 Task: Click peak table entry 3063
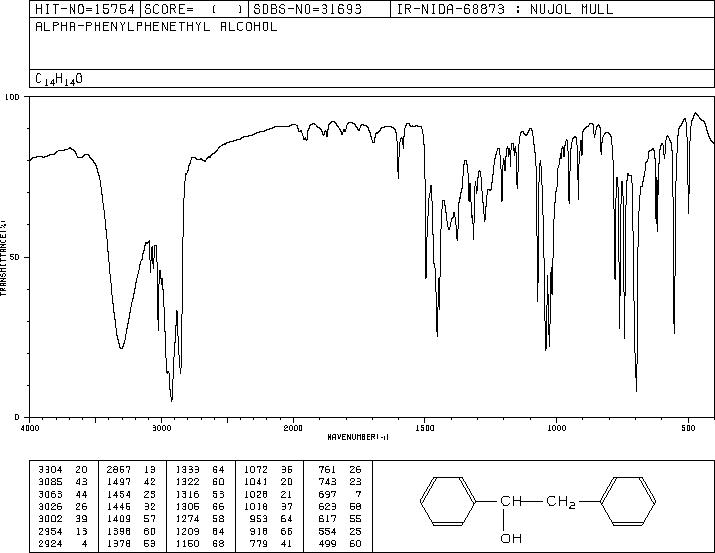(x=50, y=494)
